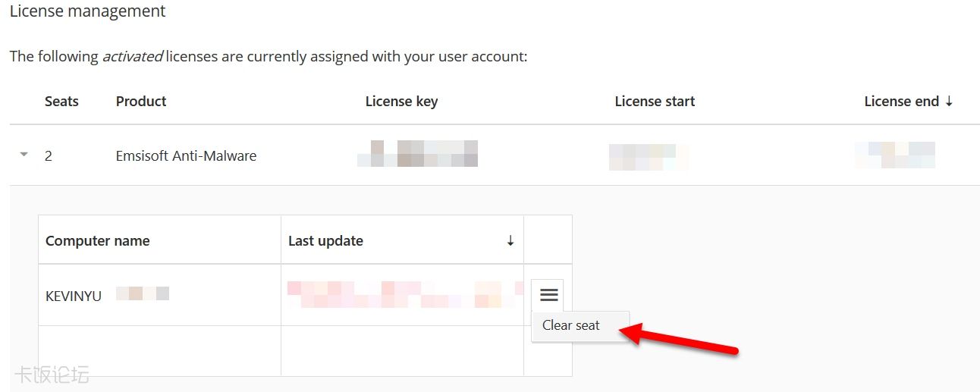
Task: Click the Last update header label
Action: [325, 241]
